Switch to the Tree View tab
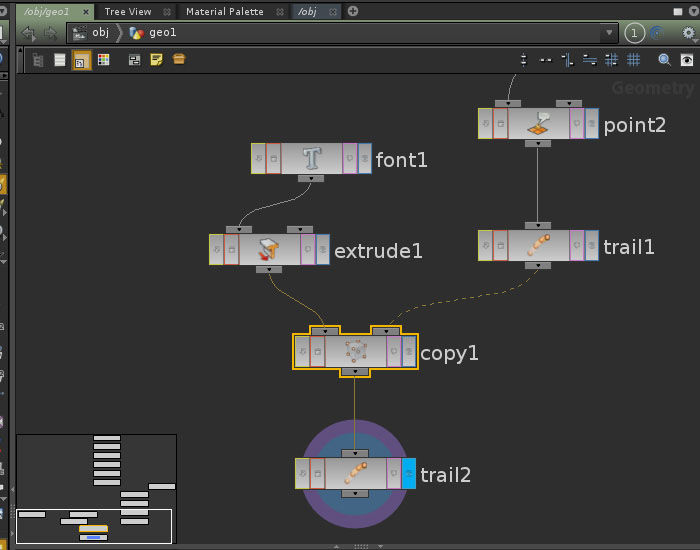This screenshot has width=700, height=550. point(128,11)
